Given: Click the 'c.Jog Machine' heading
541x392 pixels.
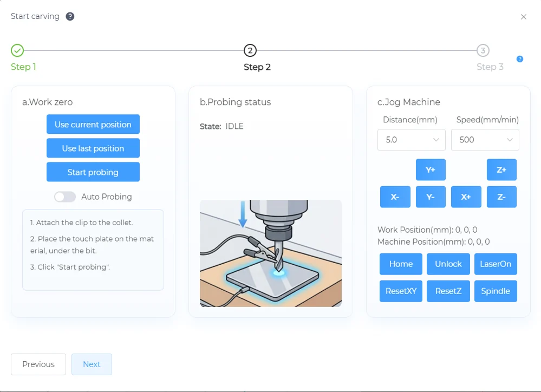Looking at the screenshot, I should 409,102.
